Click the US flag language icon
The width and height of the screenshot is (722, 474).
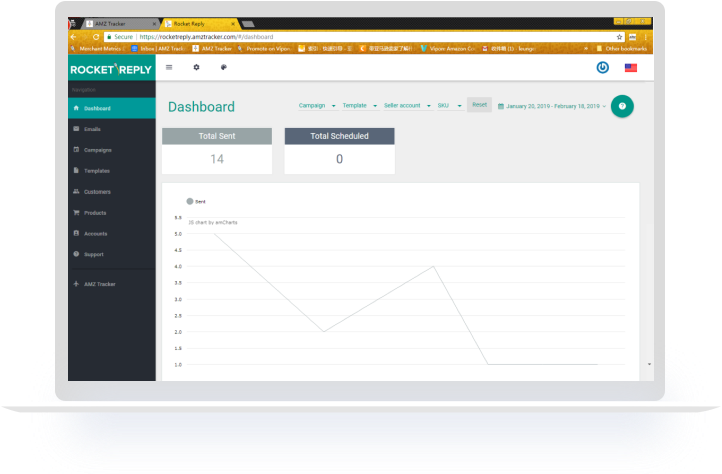pyautogui.click(x=631, y=67)
